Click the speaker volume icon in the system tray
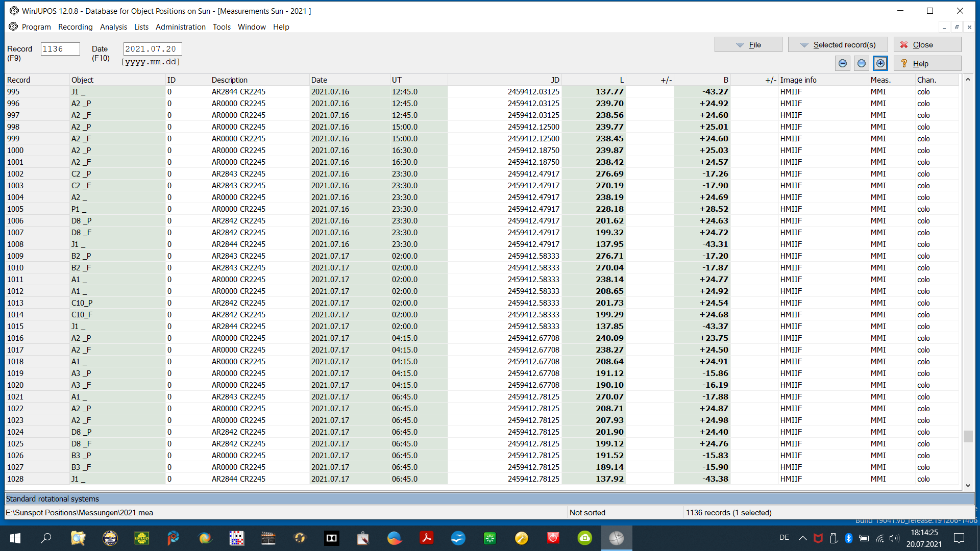The image size is (980, 551). click(894, 538)
